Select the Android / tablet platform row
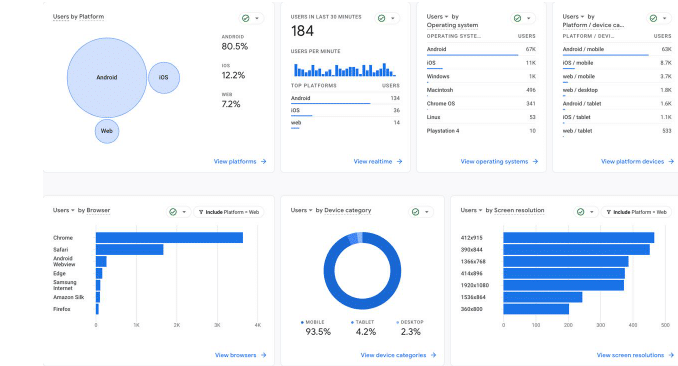The height and width of the screenshot is (366, 678). pos(617,104)
